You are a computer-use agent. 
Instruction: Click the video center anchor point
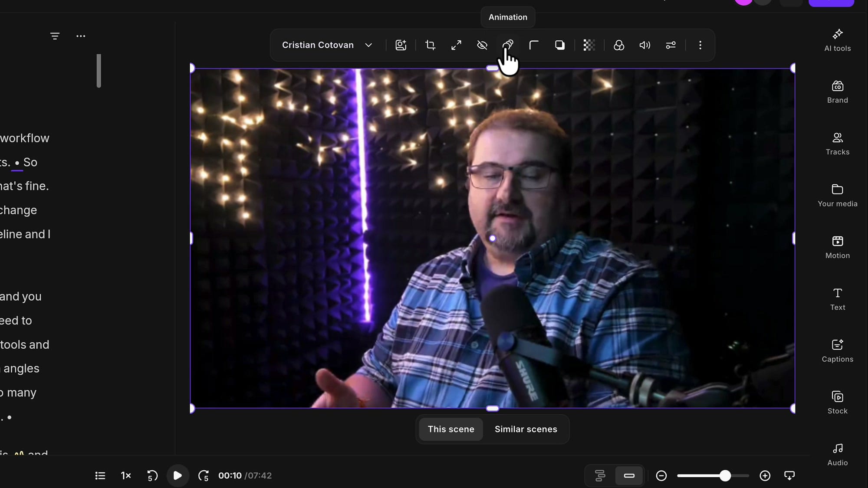[492, 238]
